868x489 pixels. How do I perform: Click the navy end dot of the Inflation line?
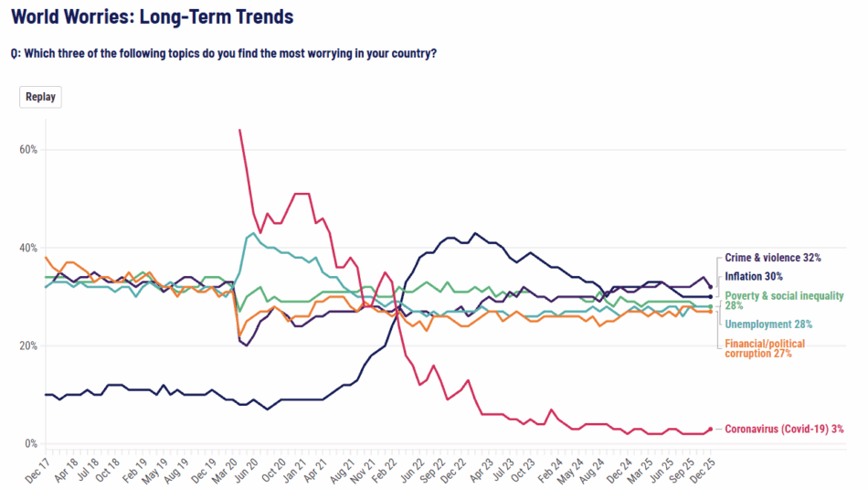pyautogui.click(x=710, y=297)
